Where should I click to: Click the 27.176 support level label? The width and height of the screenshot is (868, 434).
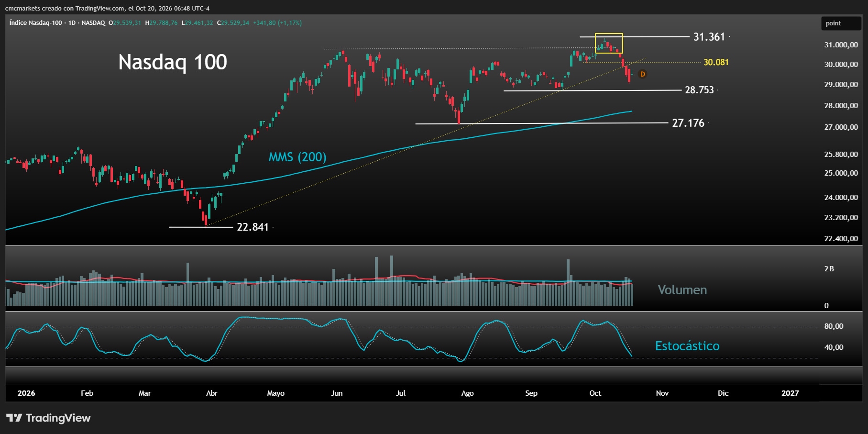pos(688,123)
